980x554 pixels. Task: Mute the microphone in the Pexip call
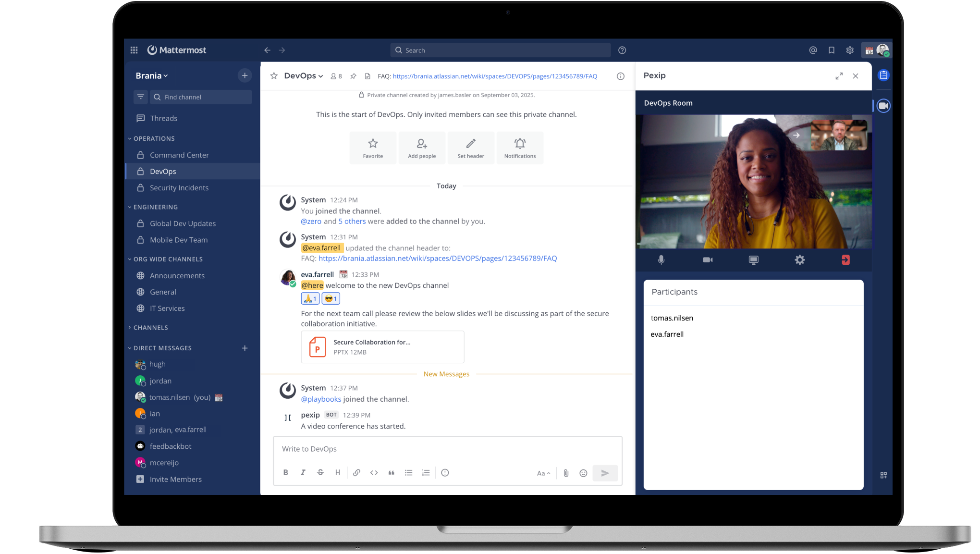pos(661,260)
